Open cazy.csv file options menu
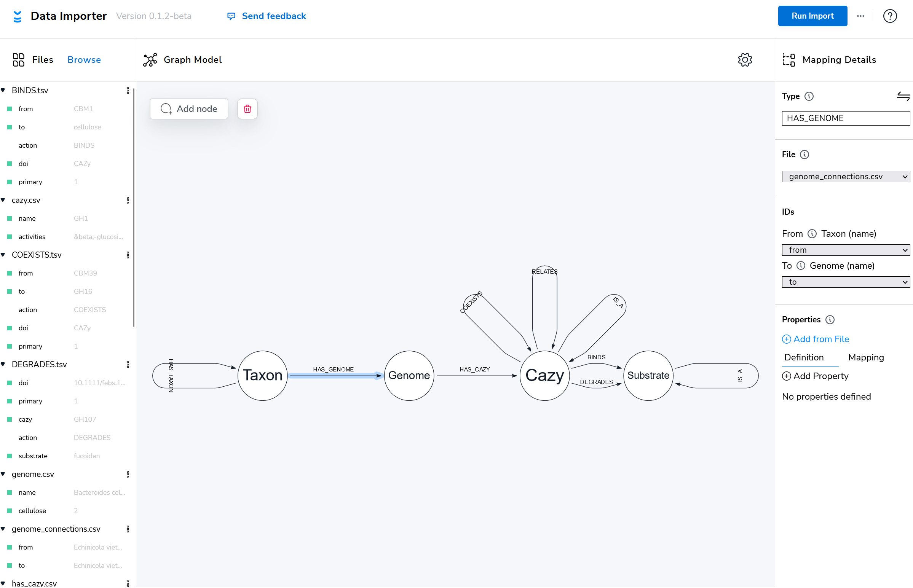Image resolution: width=913 pixels, height=588 pixels. click(x=128, y=200)
